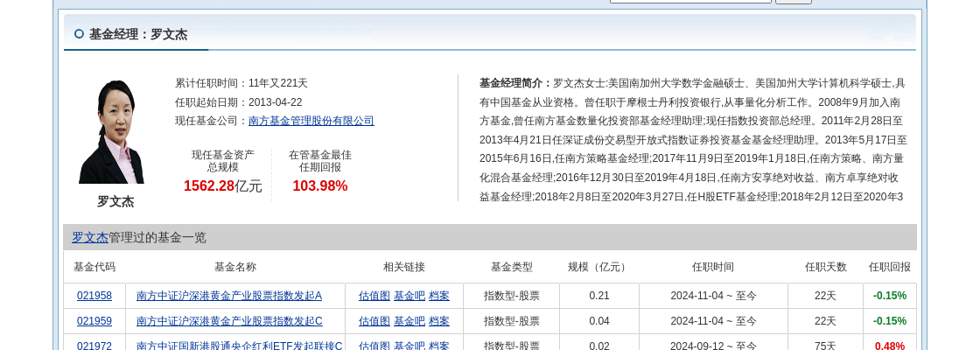Screen dimensions: 980x350
Task: Select the 任职天数 column header
Action: (x=826, y=267)
